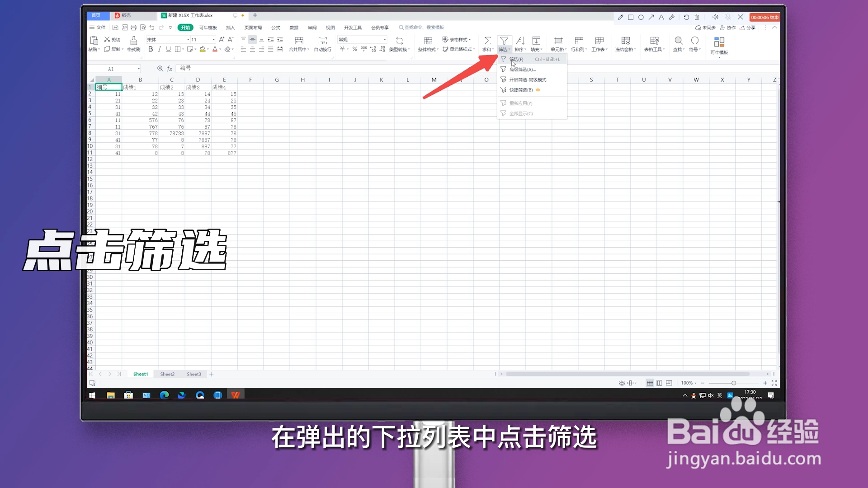Click the 格式刷 format painter icon
The image size is (868, 488).
pos(133,41)
